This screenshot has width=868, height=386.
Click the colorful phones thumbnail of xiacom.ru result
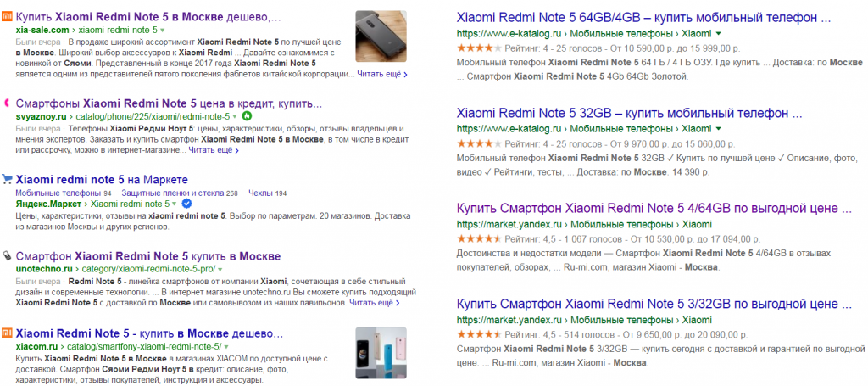click(381, 353)
